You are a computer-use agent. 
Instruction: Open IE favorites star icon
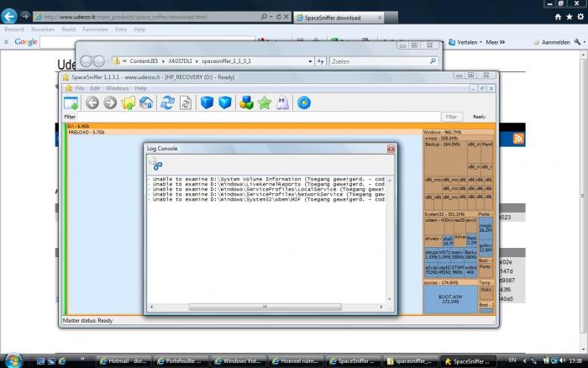point(570,17)
